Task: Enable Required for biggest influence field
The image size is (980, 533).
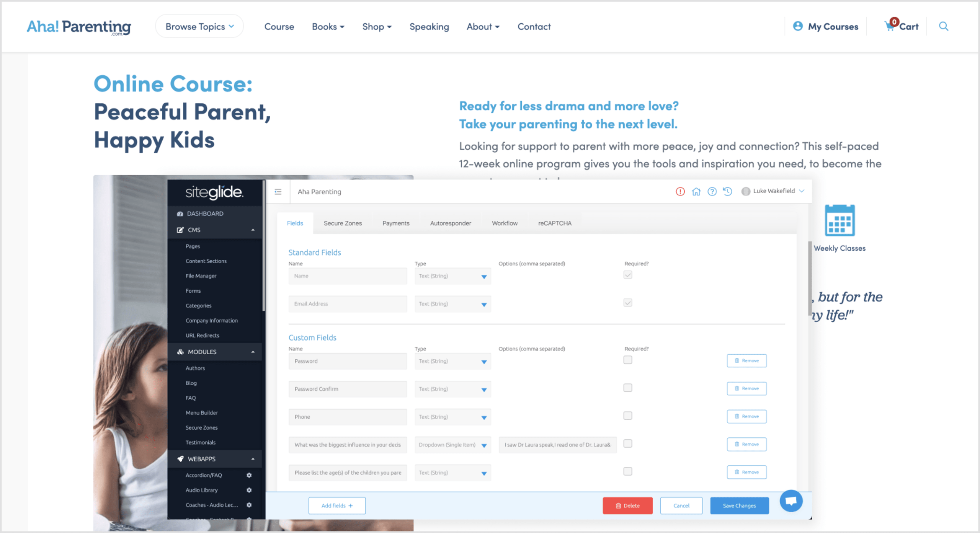Action: [628, 444]
